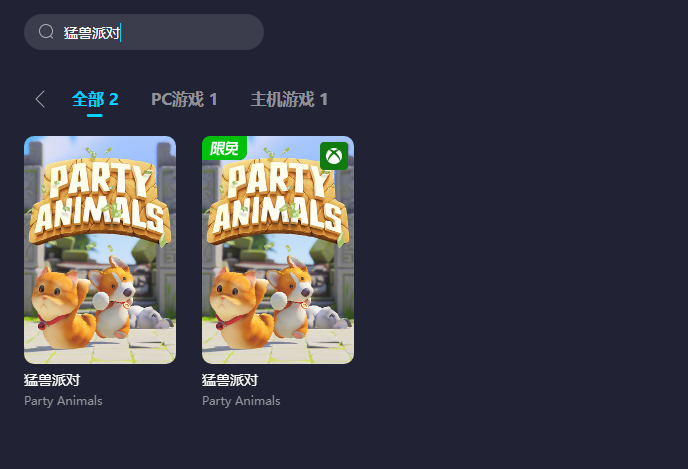This screenshot has height=469, width=688.
Task: Click the corgi character on the Xbox cover
Action: pos(290,297)
